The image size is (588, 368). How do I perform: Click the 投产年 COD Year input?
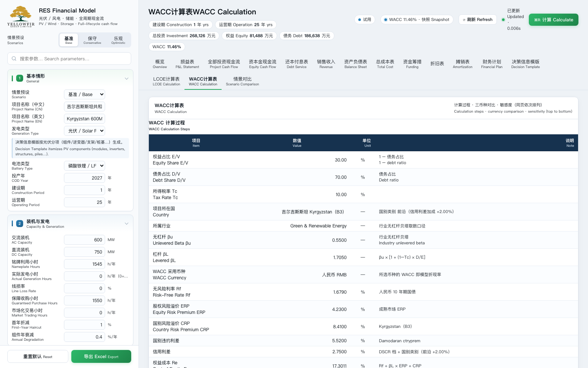(x=85, y=178)
